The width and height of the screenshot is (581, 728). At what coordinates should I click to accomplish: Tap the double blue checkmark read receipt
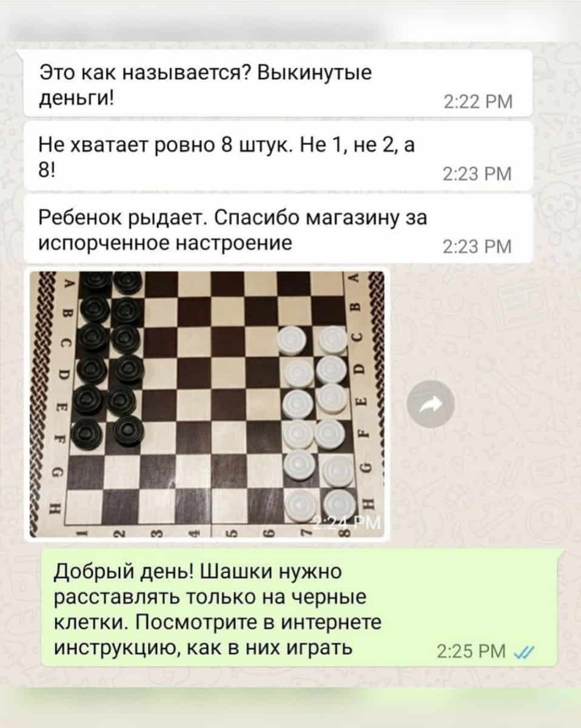pyautogui.click(x=520, y=652)
